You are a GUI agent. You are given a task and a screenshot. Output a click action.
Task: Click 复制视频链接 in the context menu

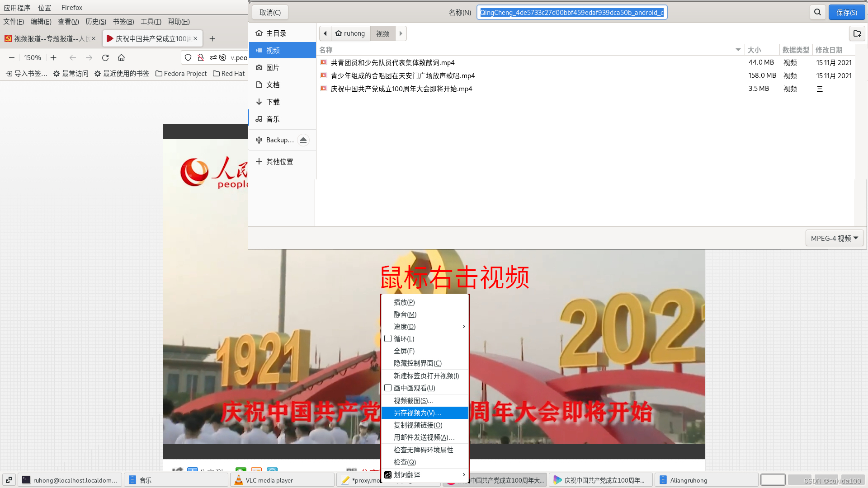click(x=425, y=425)
